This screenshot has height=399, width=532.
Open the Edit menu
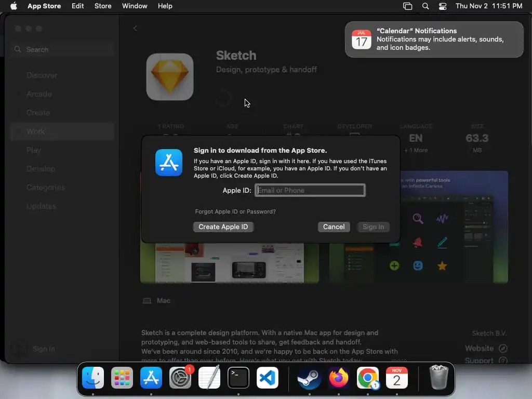tap(78, 6)
